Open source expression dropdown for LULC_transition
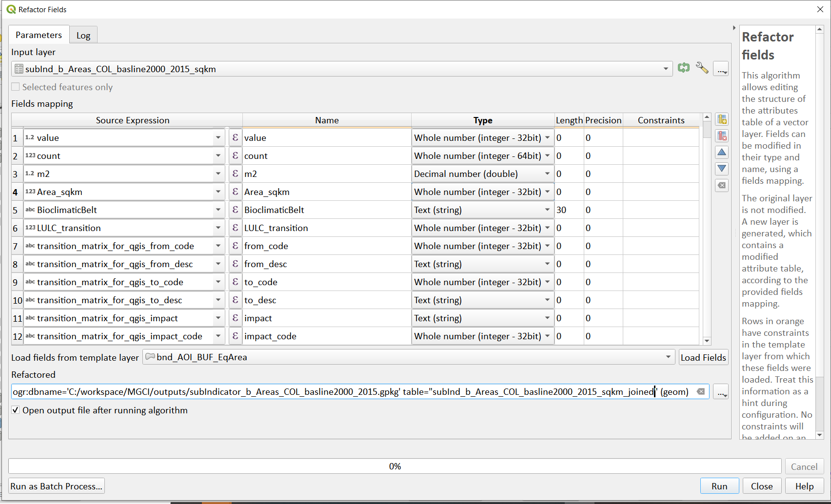 tap(218, 228)
